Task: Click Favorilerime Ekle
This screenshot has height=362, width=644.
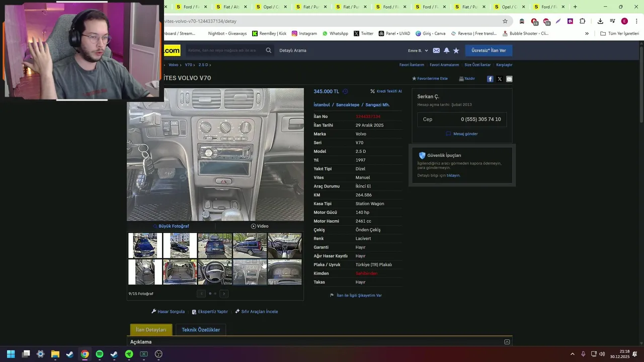Action: [430, 78]
